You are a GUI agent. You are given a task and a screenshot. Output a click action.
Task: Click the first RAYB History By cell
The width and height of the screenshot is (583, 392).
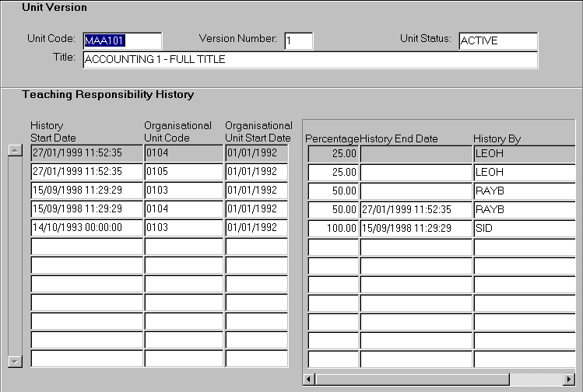point(523,191)
